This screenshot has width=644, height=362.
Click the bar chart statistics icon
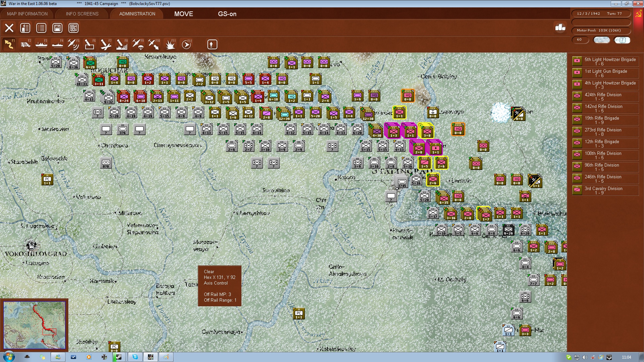point(560,27)
